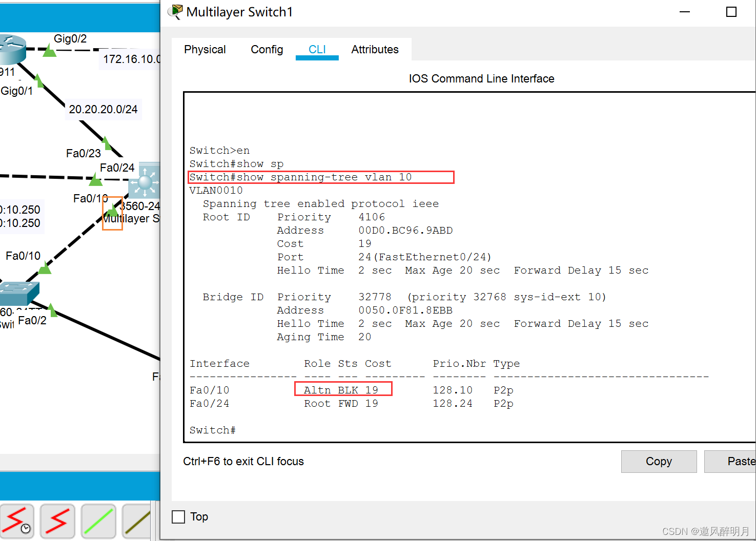Select the green Octal cable
Screen dimensions: 756x541
point(98,521)
